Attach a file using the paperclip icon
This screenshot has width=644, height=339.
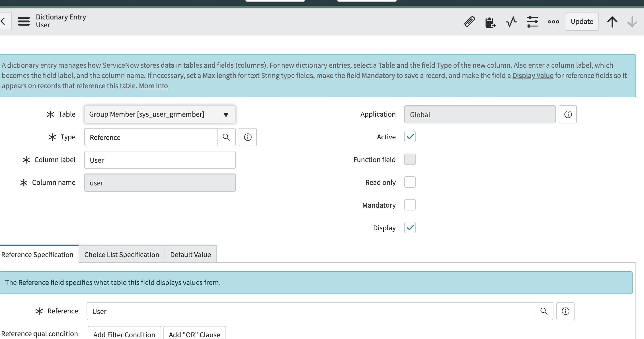469,22
